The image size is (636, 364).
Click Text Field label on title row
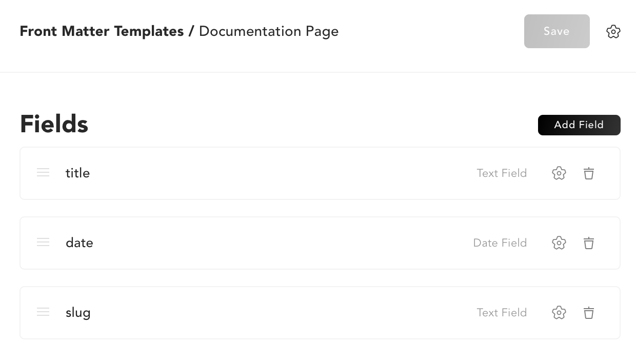501,173
